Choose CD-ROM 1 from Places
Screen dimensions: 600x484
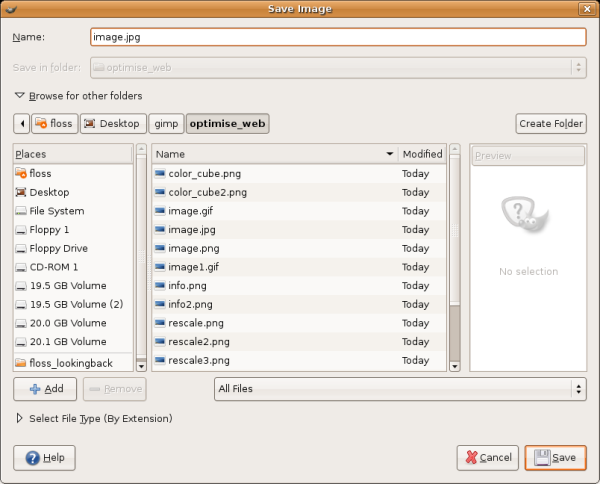click(x=53, y=267)
